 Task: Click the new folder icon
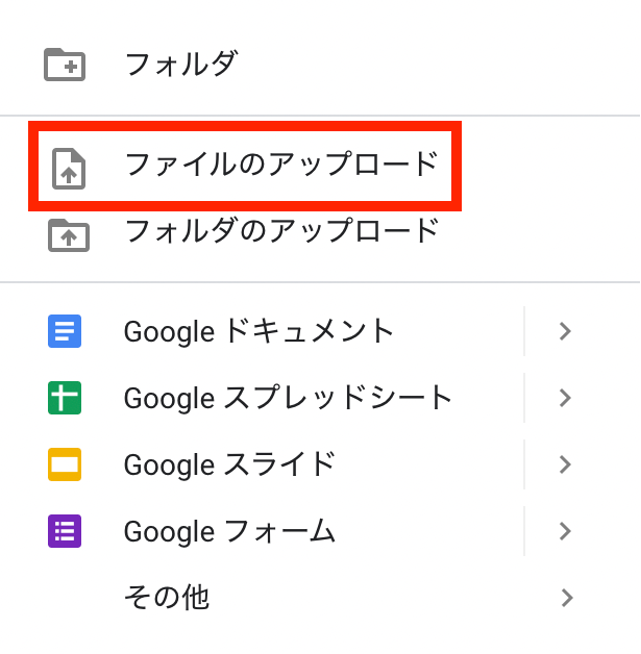point(65,65)
